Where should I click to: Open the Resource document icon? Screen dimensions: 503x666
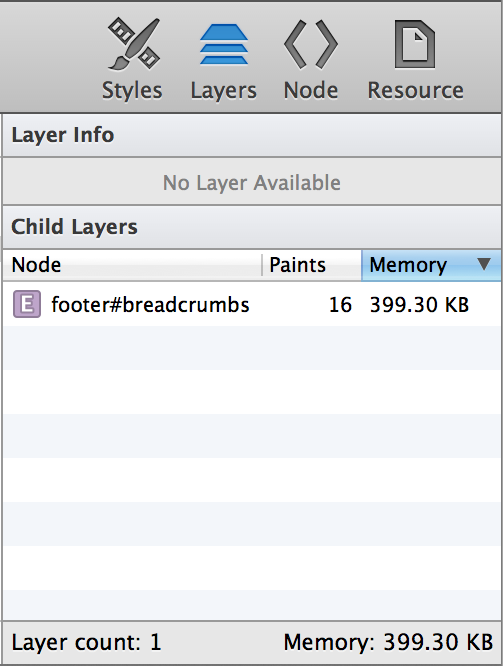pos(415,44)
